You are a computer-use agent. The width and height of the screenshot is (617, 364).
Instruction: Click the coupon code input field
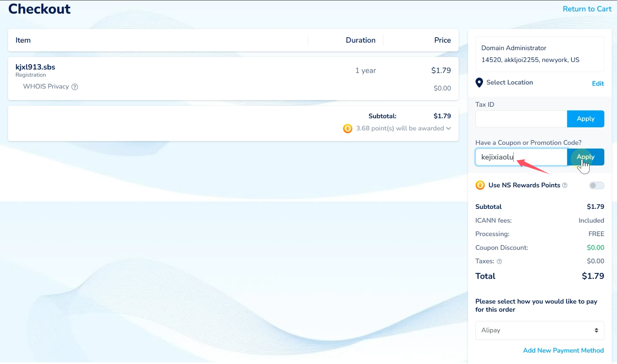pyautogui.click(x=521, y=157)
